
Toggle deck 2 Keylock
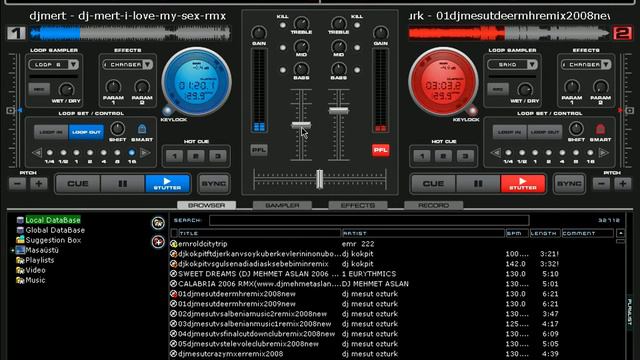(x=472, y=111)
